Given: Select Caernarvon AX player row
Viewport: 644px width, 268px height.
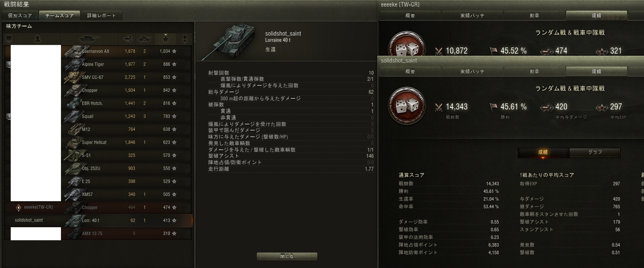Looking at the screenshot, I should [98, 51].
